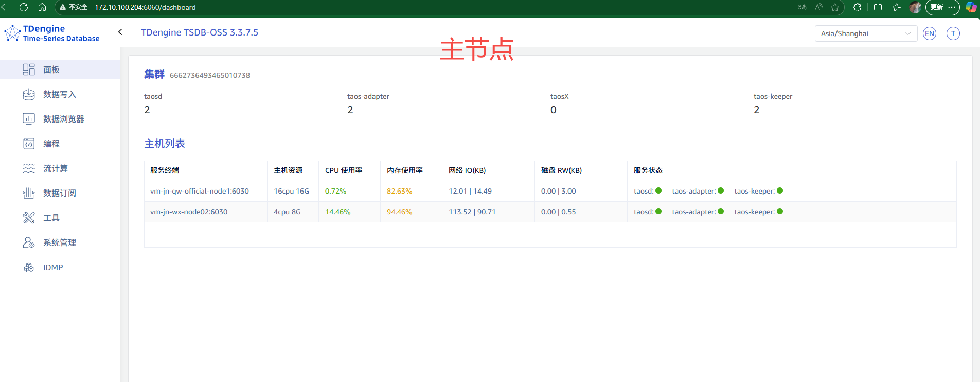
Task: Collapse the sidebar with the chevron arrow
Action: coord(120,32)
